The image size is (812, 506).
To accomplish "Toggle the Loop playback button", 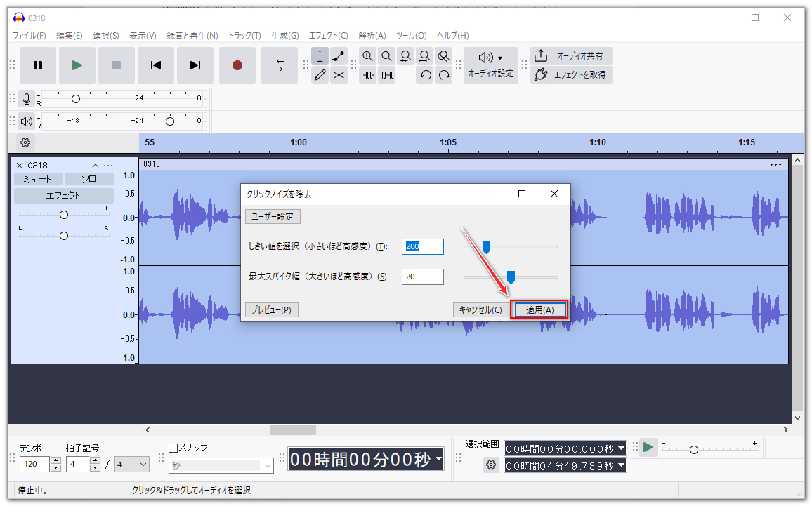I will (x=280, y=65).
